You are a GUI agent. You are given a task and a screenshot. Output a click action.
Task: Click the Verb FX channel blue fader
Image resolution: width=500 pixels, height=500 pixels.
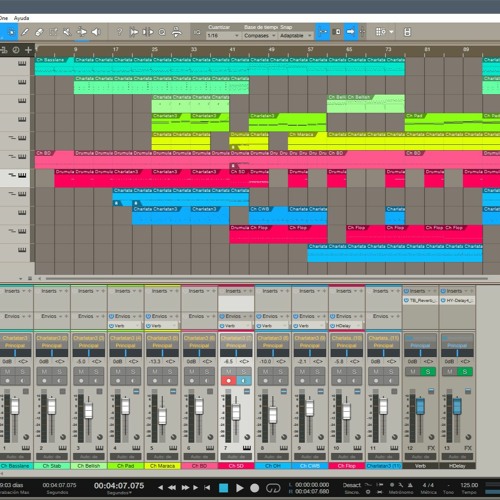click(420, 406)
